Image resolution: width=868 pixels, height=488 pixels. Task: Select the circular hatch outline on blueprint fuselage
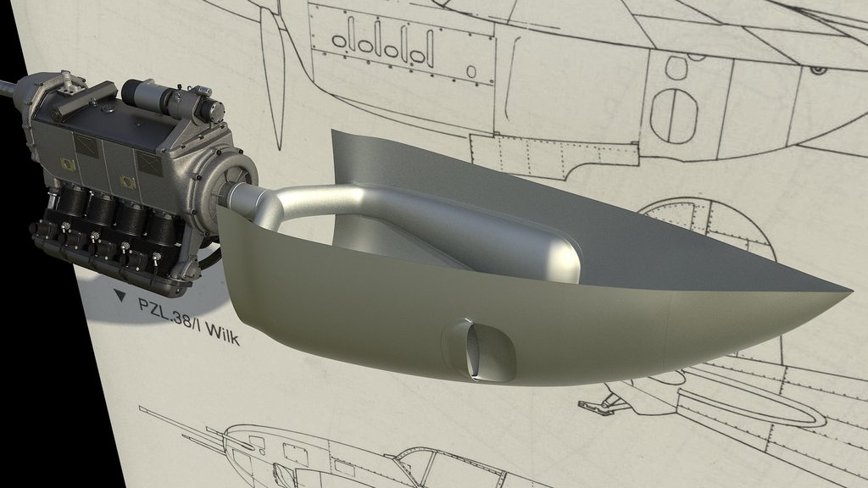click(675, 113)
